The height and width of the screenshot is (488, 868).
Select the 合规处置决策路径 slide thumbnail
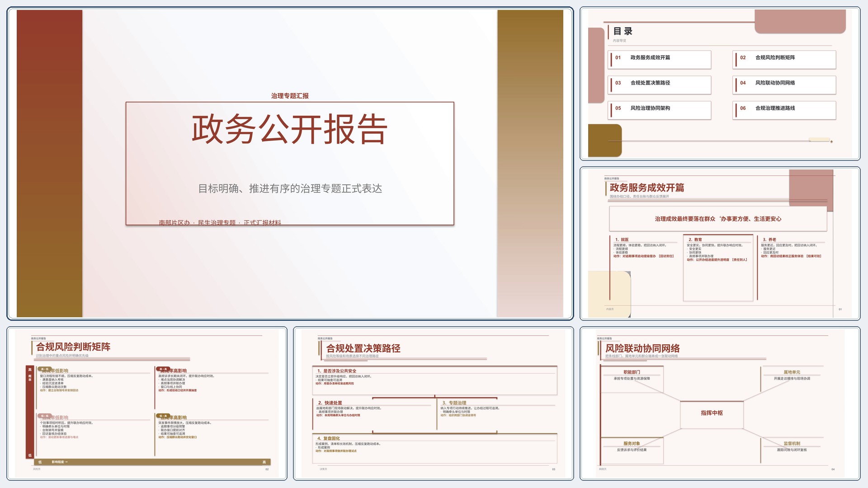434,404
